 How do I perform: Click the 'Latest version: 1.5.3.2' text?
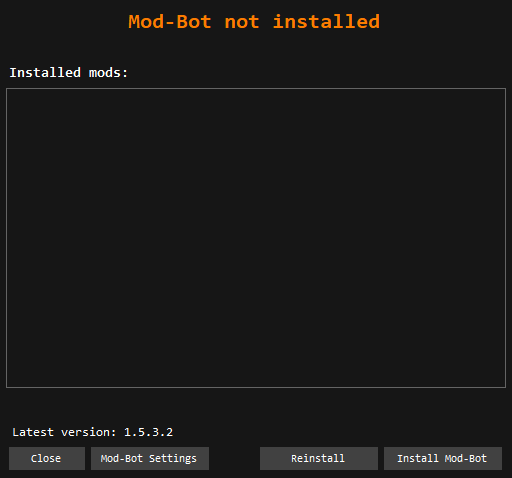pyautogui.click(x=93, y=432)
